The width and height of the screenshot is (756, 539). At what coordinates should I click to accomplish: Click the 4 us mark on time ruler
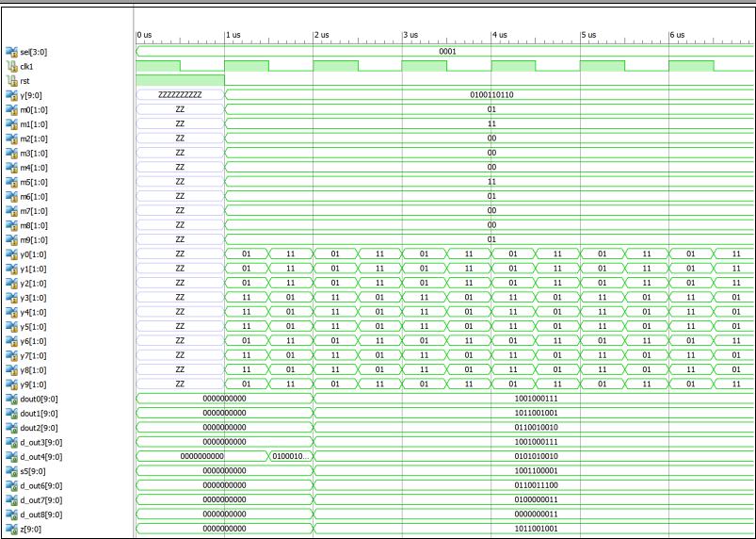coord(498,35)
